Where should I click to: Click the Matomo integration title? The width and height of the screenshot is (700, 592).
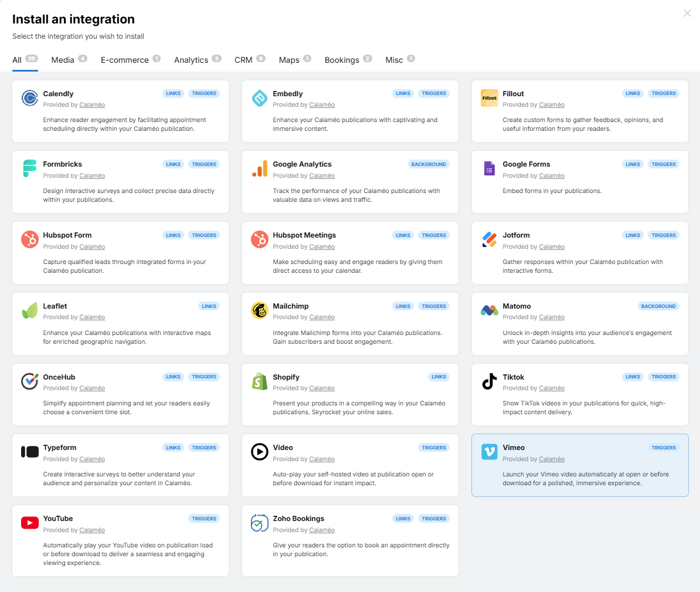coord(516,306)
